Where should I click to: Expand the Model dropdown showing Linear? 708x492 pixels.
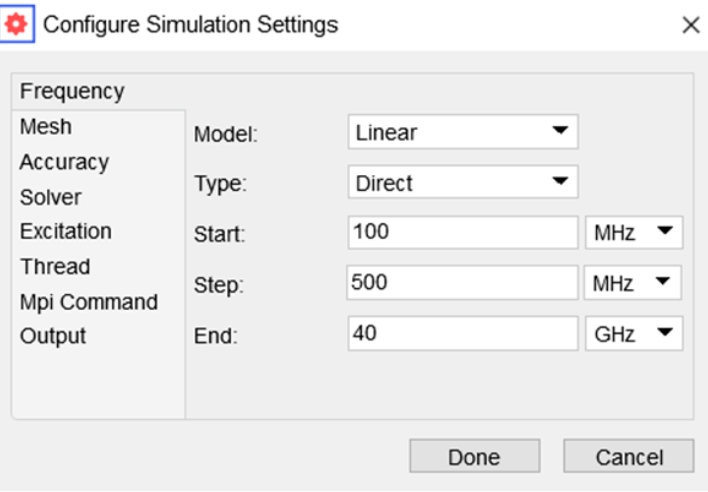(463, 132)
